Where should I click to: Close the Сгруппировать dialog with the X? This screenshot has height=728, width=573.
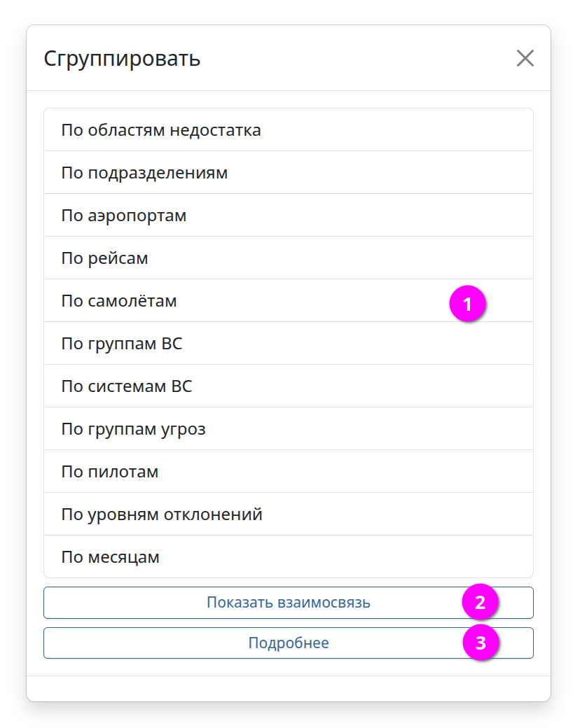coord(525,59)
